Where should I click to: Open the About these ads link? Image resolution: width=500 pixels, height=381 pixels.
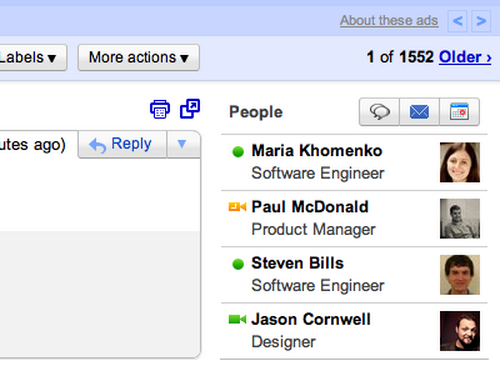point(389,20)
